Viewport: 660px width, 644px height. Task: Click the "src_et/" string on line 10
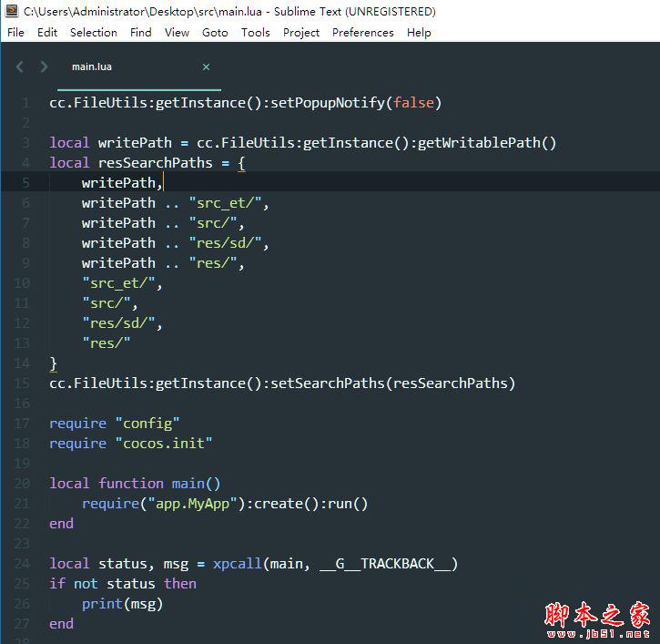tap(118, 283)
